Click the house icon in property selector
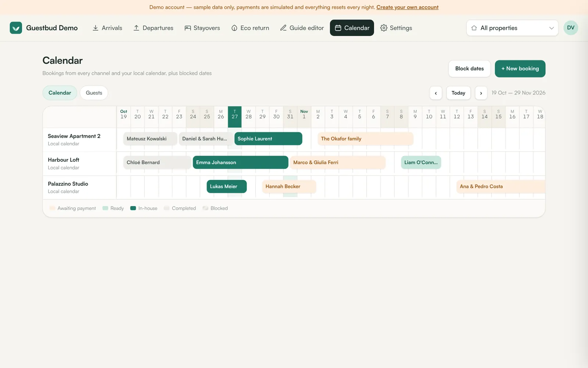 (474, 28)
